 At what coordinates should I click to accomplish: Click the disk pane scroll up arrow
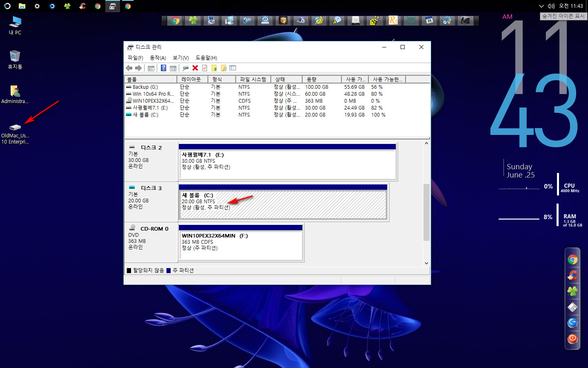[426, 143]
